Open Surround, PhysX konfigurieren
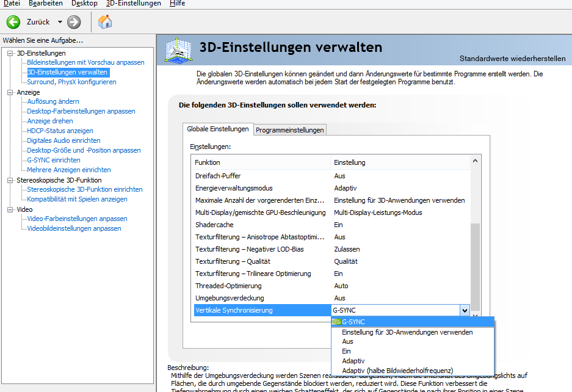The width and height of the screenshot is (572, 392). [x=71, y=82]
